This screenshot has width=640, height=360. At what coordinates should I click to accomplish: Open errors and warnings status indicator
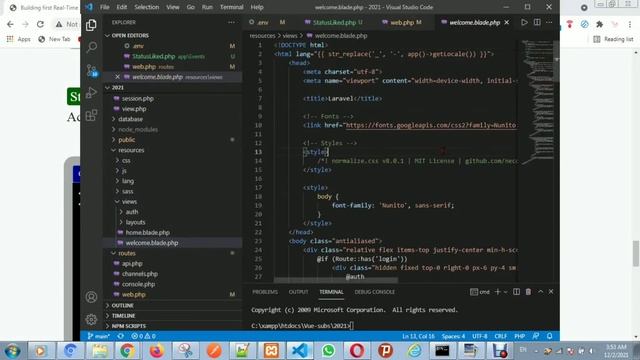143,336
